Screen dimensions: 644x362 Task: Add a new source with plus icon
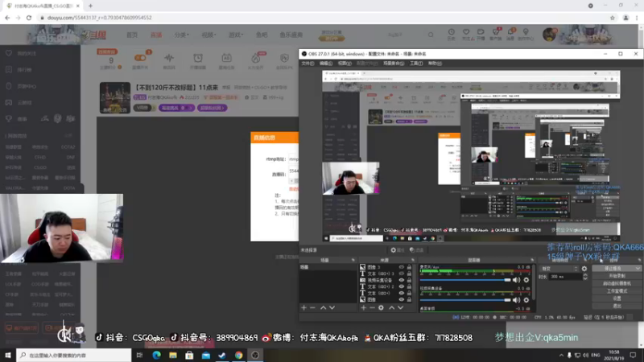364,308
